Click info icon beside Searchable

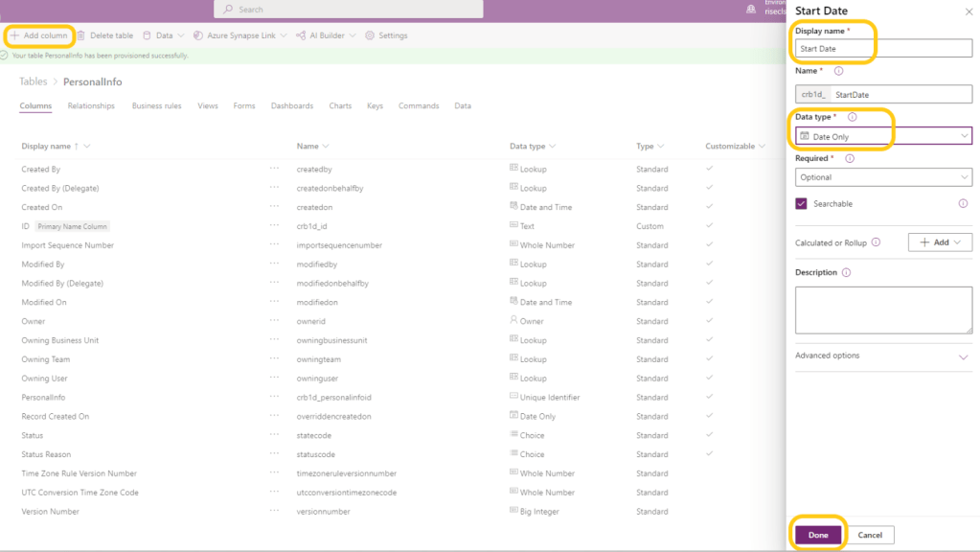click(963, 203)
